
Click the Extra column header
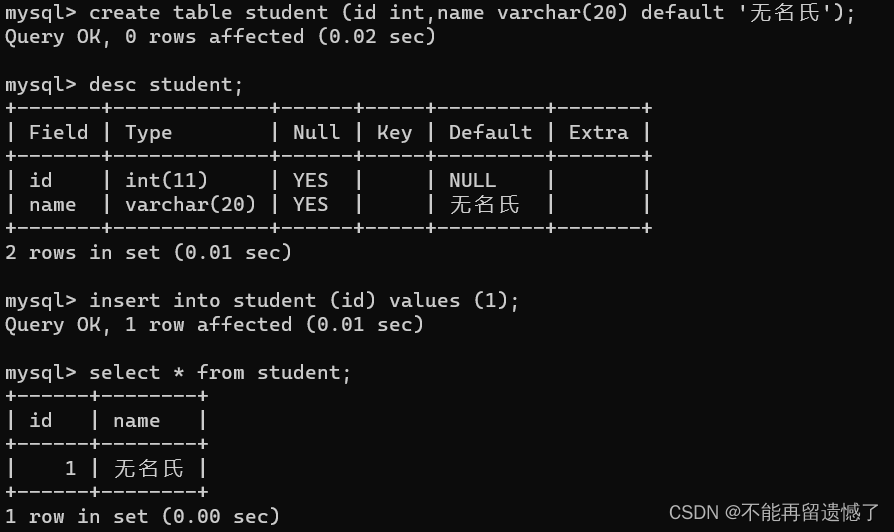[x=598, y=132]
